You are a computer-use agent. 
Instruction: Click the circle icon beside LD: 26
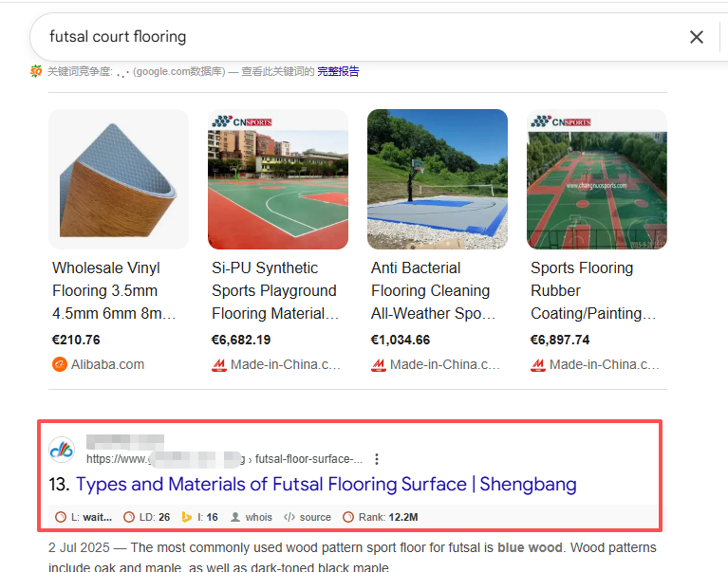(x=129, y=517)
